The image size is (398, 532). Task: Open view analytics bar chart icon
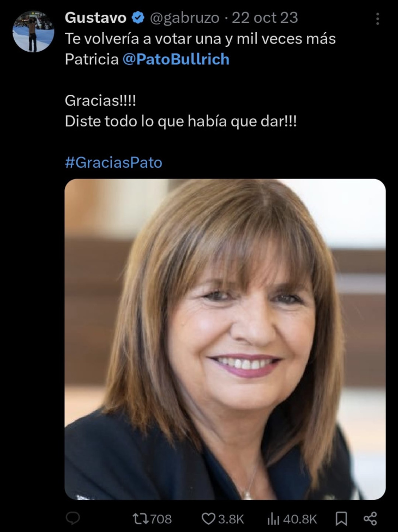(273, 518)
